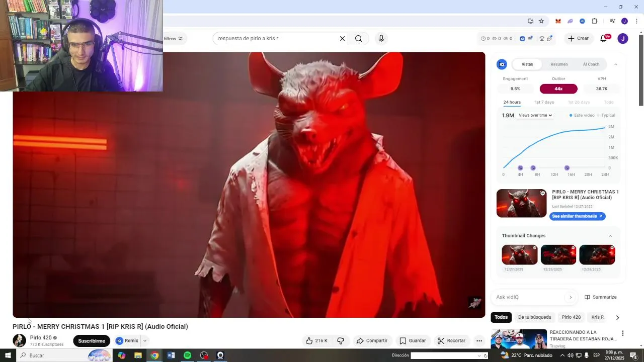Like the video with 216 K likes
The image size is (644, 362).
tap(316, 341)
